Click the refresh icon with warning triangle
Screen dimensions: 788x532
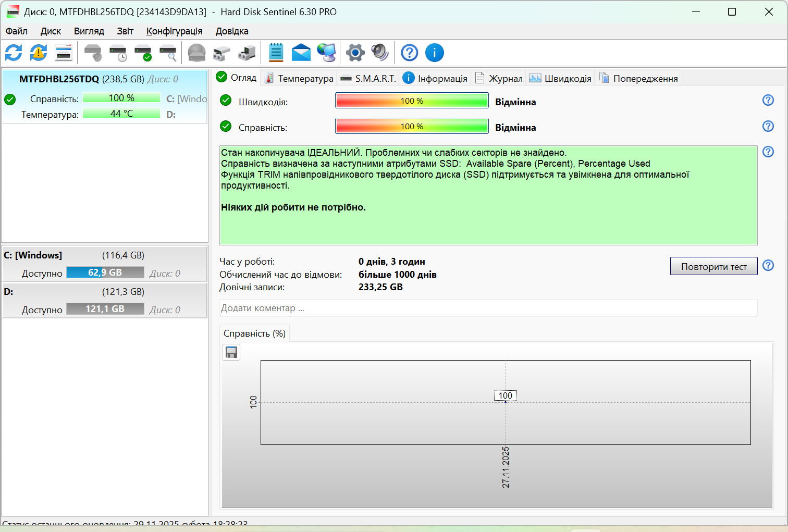coord(39,53)
